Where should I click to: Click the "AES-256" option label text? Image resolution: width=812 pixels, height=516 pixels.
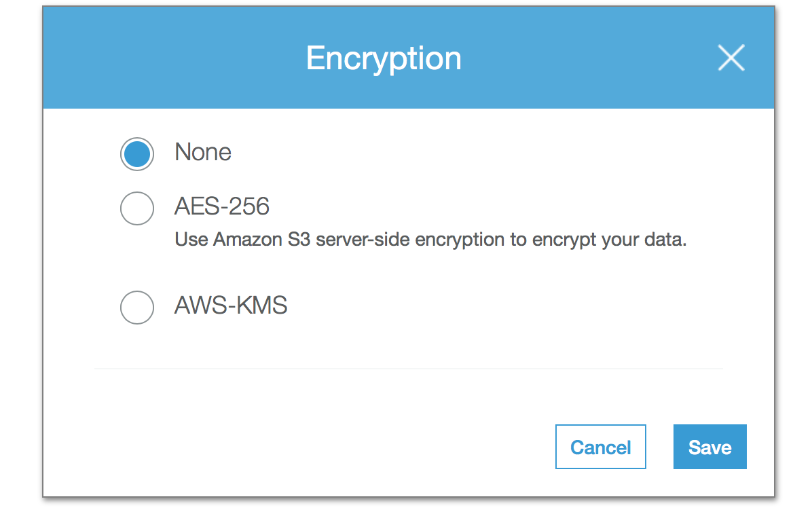click(x=222, y=206)
